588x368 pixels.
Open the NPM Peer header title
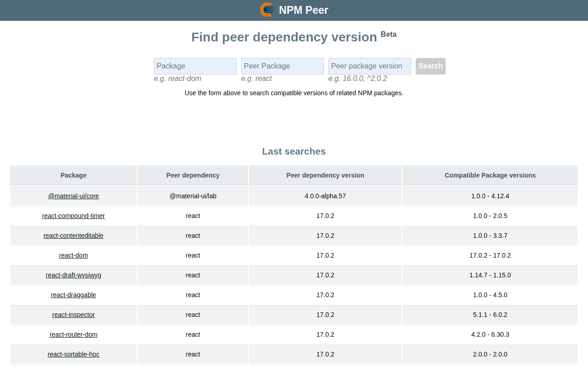point(303,10)
